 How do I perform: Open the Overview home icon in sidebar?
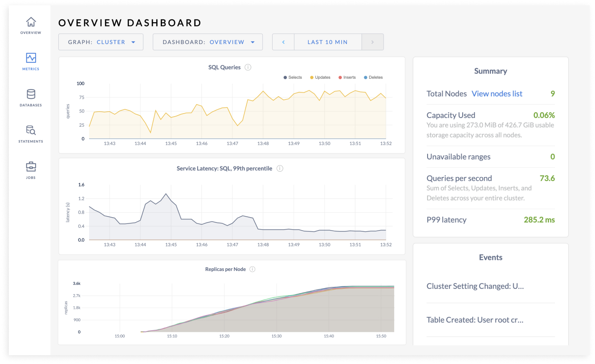31,22
